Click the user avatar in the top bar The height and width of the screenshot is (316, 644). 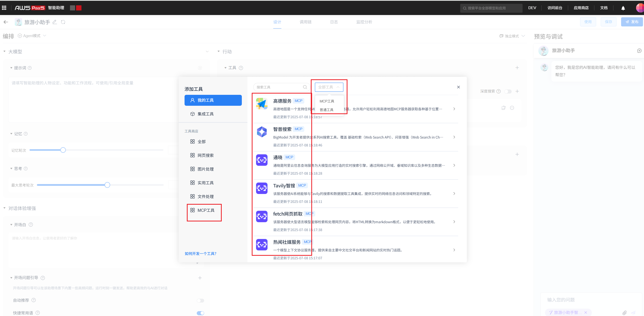640,8
